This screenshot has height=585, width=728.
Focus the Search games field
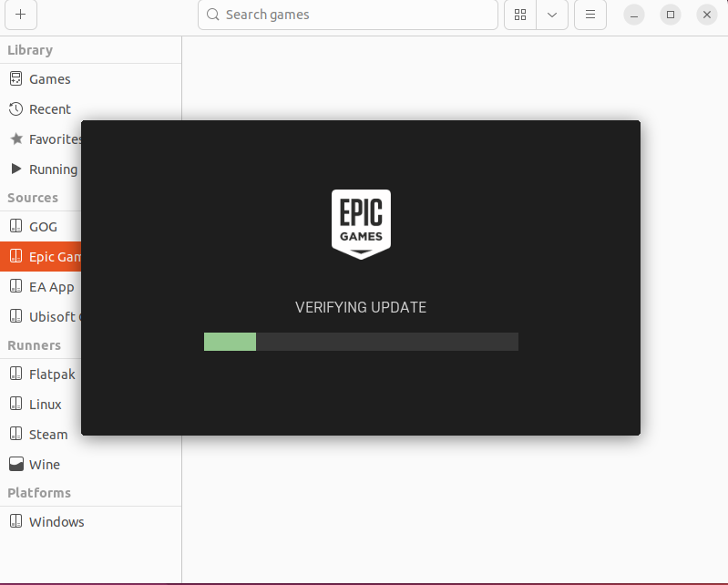(x=348, y=15)
